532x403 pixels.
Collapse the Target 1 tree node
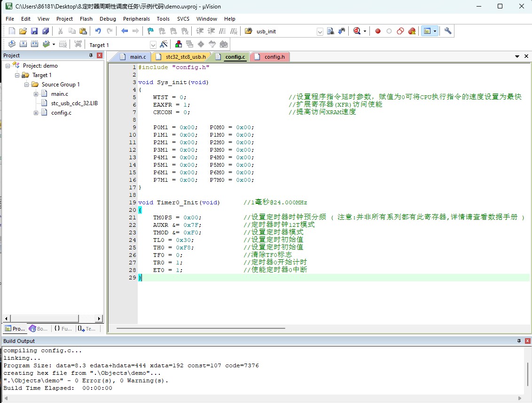(17, 75)
